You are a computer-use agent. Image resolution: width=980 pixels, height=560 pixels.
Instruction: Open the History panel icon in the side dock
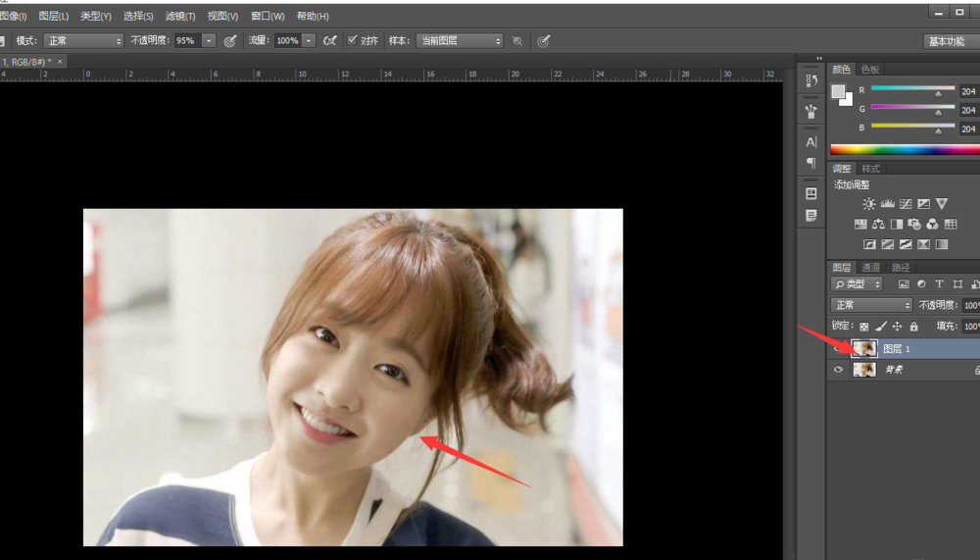click(x=810, y=81)
